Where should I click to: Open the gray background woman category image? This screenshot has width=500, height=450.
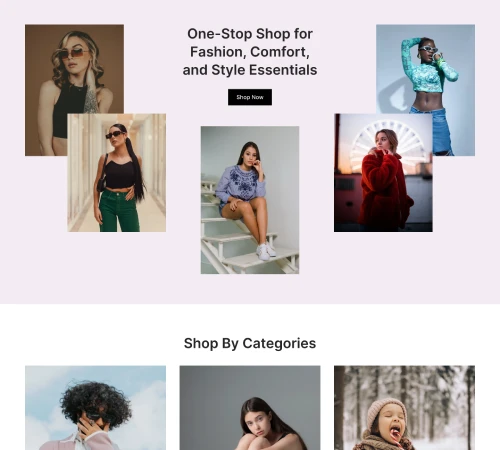250,408
